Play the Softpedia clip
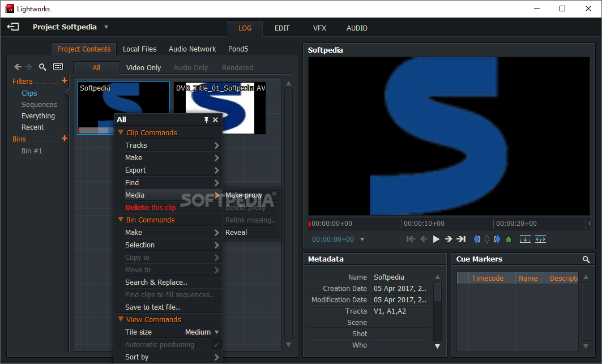602x364 pixels. 436,239
